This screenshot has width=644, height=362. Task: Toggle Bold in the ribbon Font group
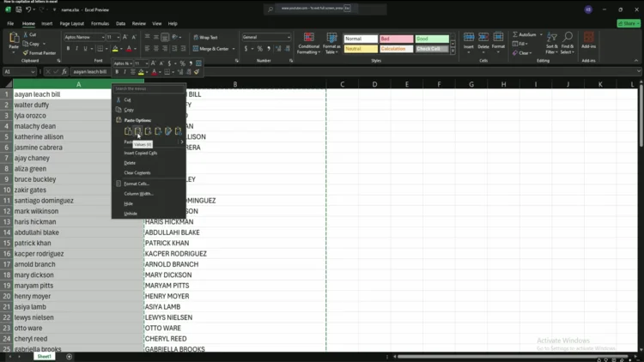pos(68,48)
